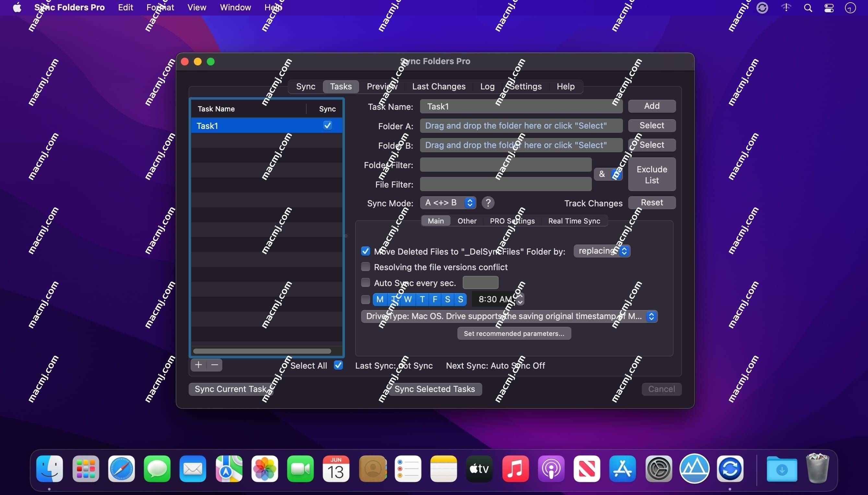Open Trash in the dock
This screenshot has width=868, height=495.
tap(818, 468)
